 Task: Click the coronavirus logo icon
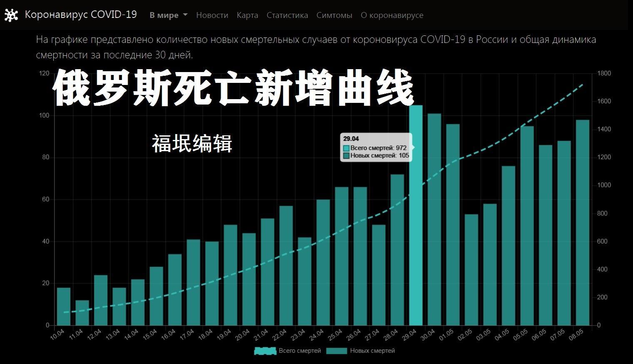[11, 15]
